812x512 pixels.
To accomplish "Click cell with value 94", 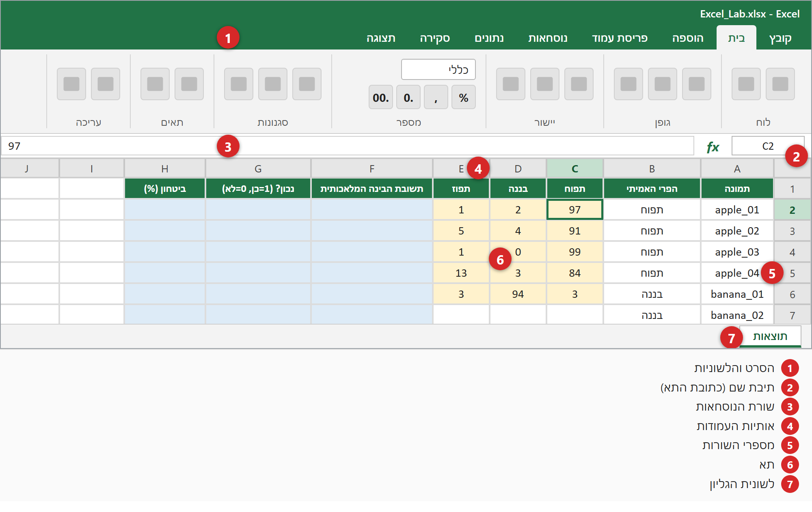I will tap(518, 294).
